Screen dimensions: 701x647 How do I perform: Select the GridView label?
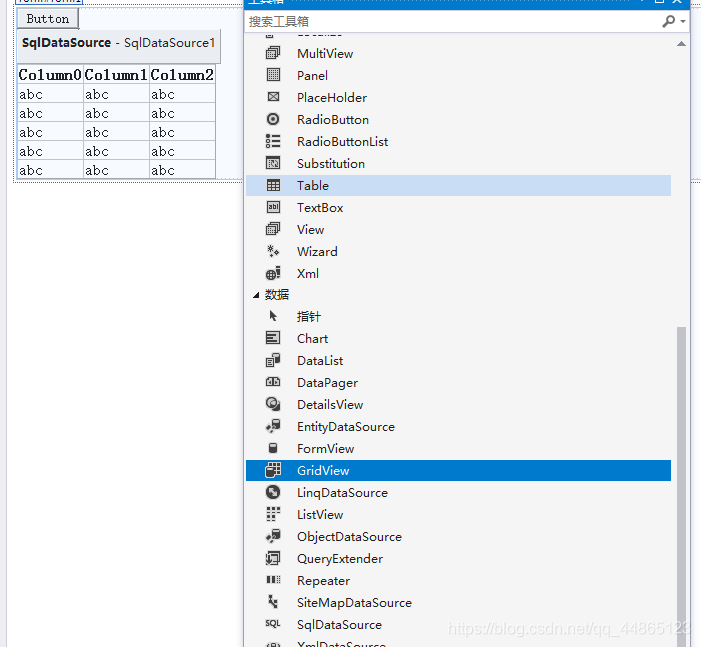point(323,471)
